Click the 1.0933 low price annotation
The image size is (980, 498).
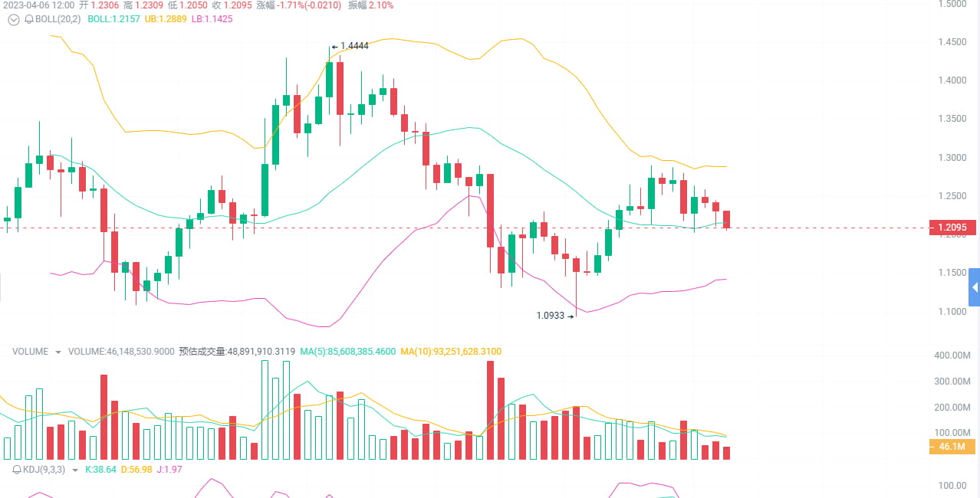click(x=550, y=316)
